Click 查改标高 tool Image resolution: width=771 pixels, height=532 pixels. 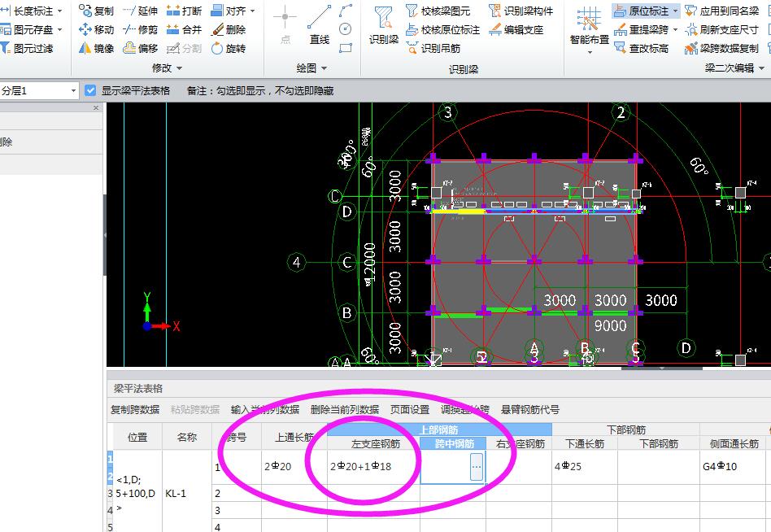pyautogui.click(x=641, y=48)
